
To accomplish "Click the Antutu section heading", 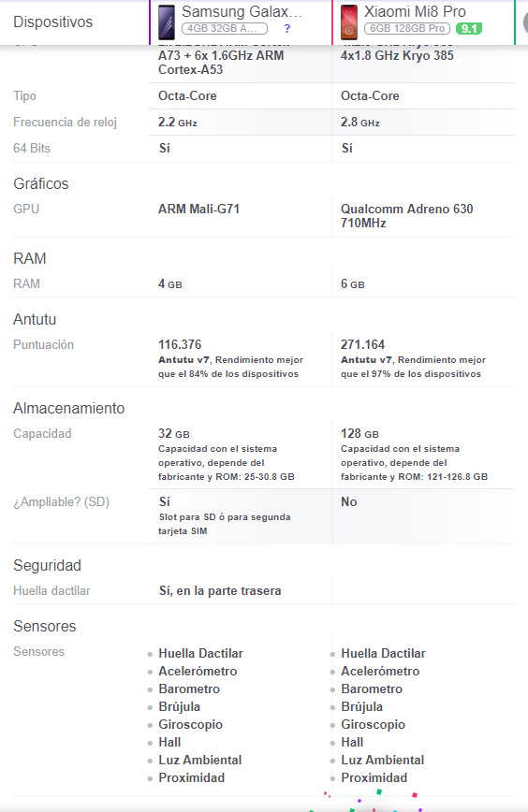I will pyautogui.click(x=35, y=320).
